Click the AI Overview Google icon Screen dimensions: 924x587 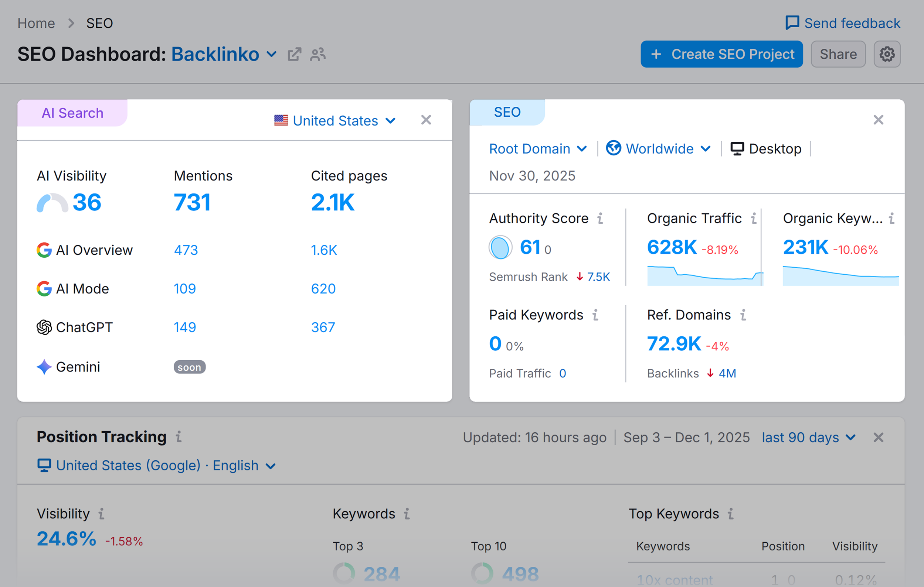[x=44, y=250]
